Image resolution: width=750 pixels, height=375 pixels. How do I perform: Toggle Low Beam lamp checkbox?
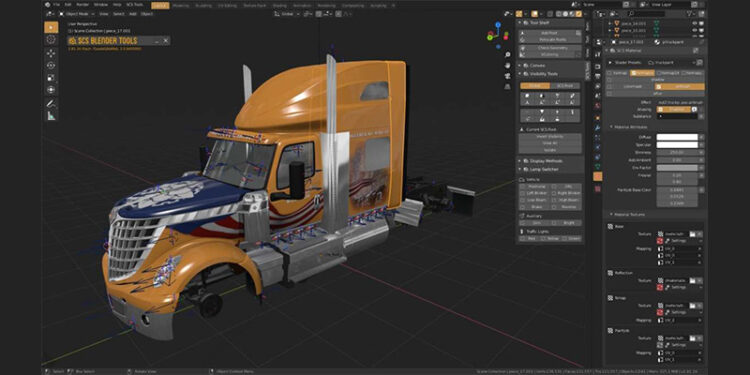[x=522, y=200]
